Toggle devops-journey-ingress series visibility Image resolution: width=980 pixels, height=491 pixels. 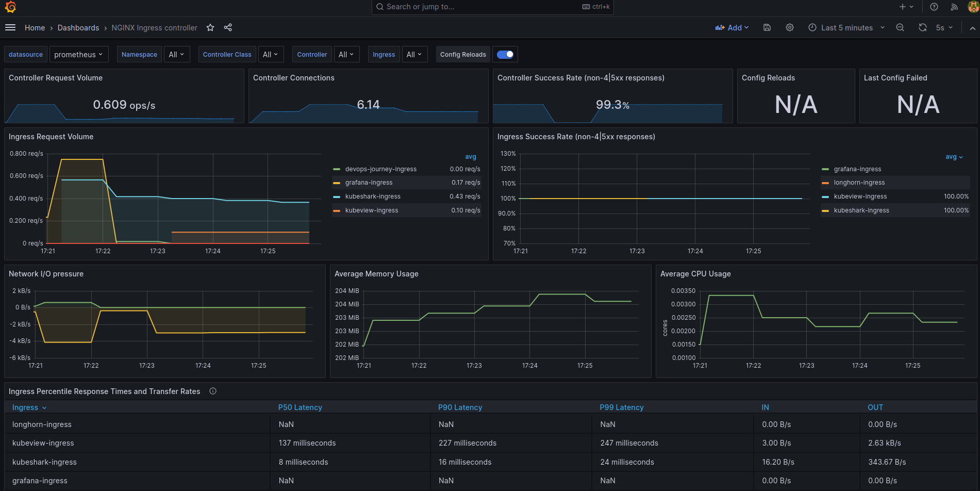click(x=381, y=169)
